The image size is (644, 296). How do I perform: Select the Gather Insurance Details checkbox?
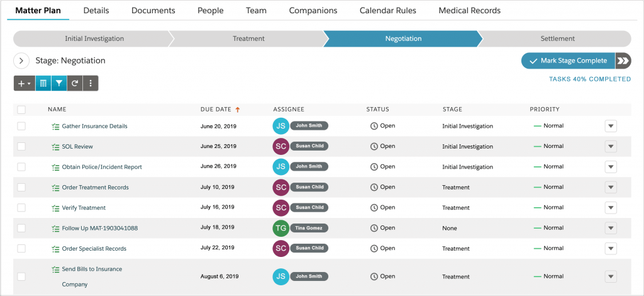21,126
